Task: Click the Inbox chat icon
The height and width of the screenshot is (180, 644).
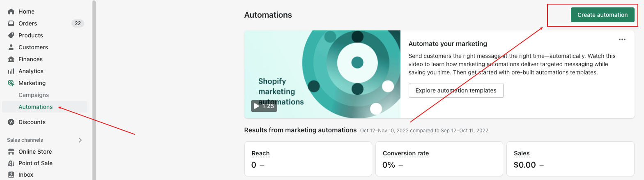Action: click(x=11, y=175)
